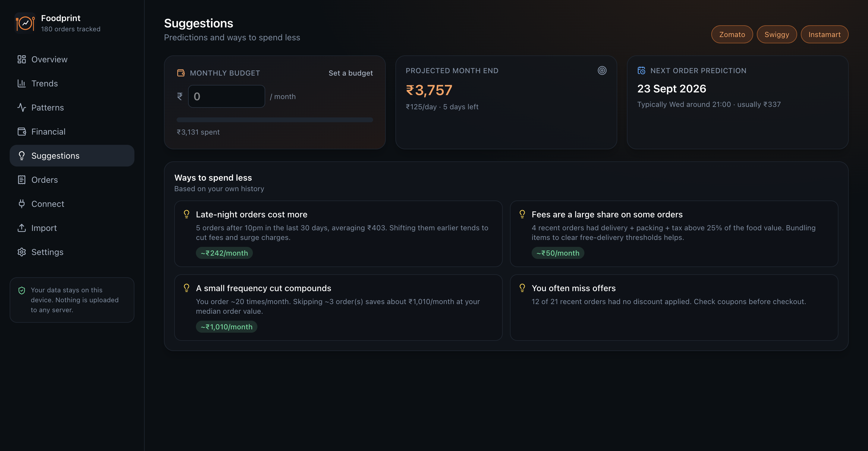Click the ₹3,757 projected amount
868x451 pixels.
(429, 90)
